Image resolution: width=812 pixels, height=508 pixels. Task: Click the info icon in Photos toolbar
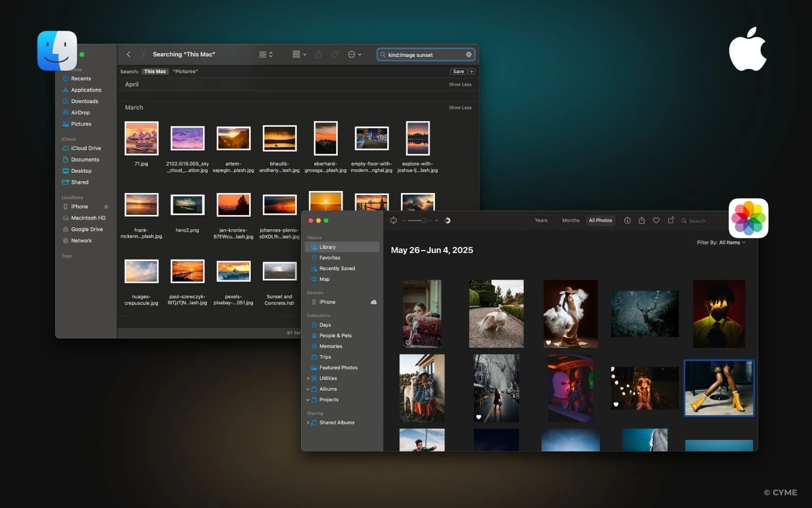[x=627, y=220]
